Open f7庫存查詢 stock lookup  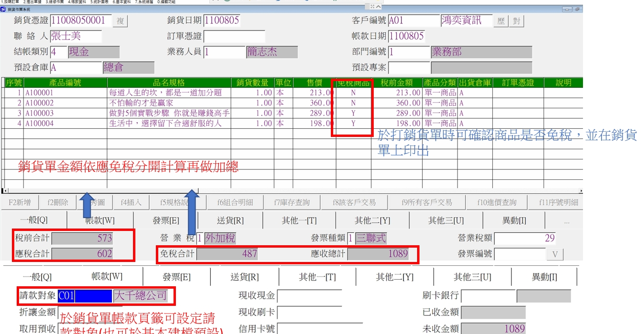point(292,202)
